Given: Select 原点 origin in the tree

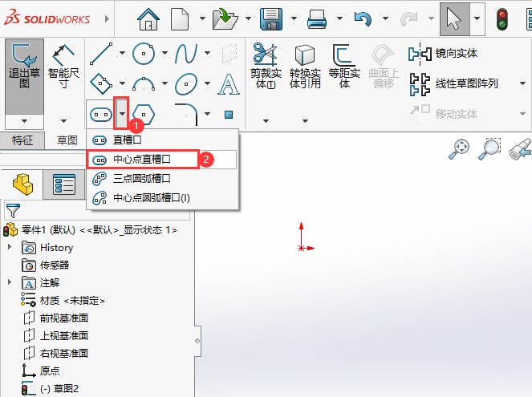Looking at the screenshot, I should [50, 371].
